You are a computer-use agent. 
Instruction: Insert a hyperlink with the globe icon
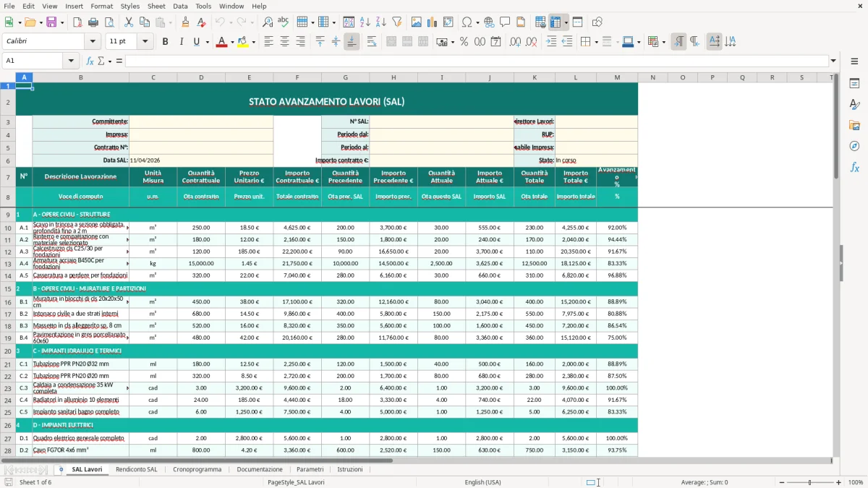(489, 22)
